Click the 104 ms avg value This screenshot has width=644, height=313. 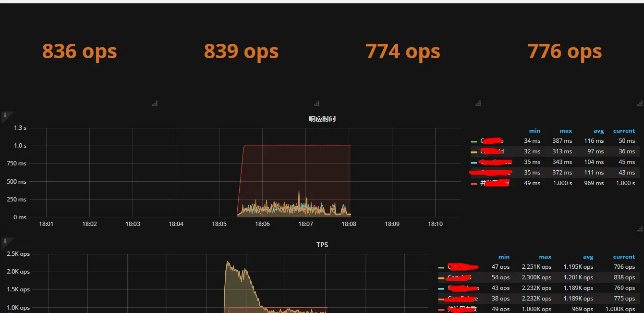coord(593,162)
